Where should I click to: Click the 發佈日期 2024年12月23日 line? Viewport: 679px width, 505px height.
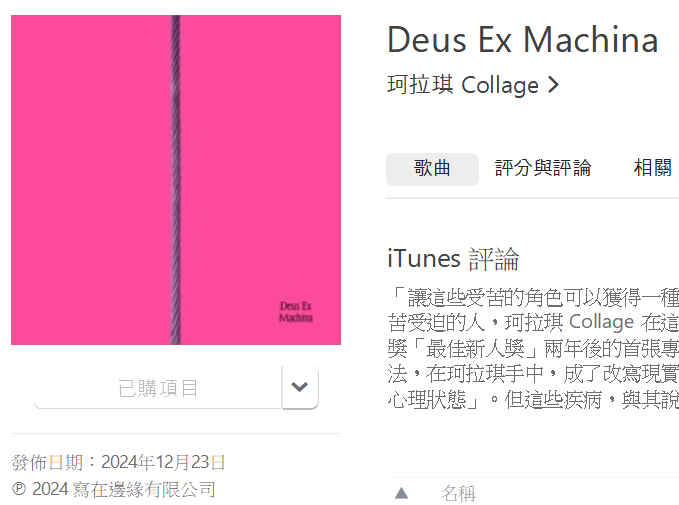tap(118, 462)
